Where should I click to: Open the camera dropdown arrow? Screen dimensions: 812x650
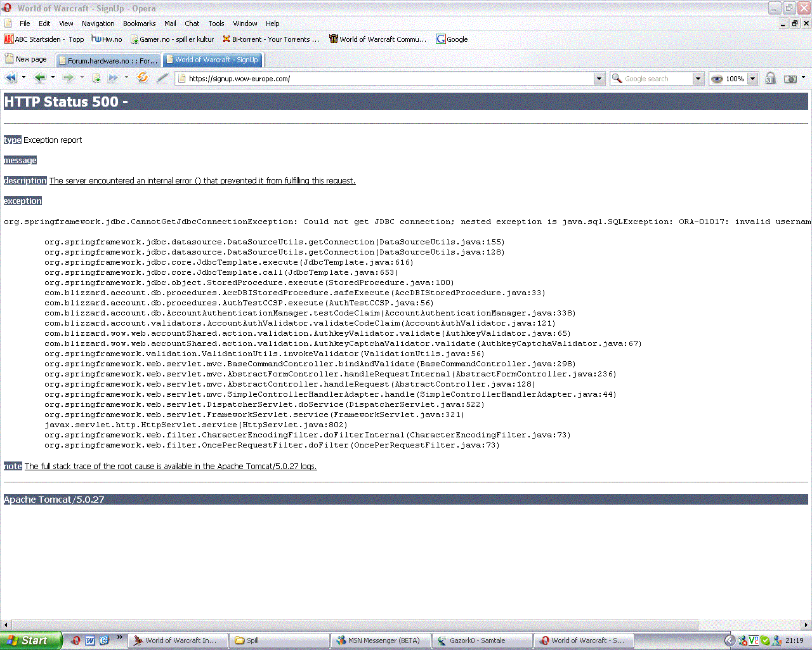pos(803,77)
